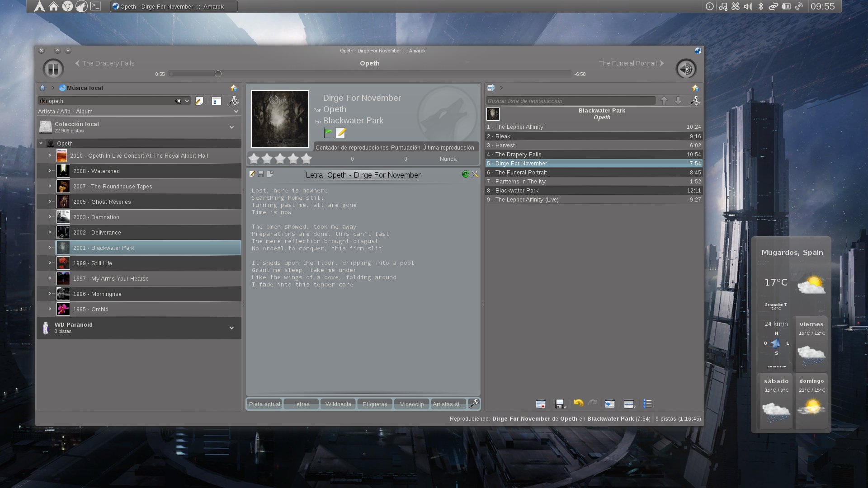
Task: Clear the playlist with the toolbar icon
Action: [541, 404]
